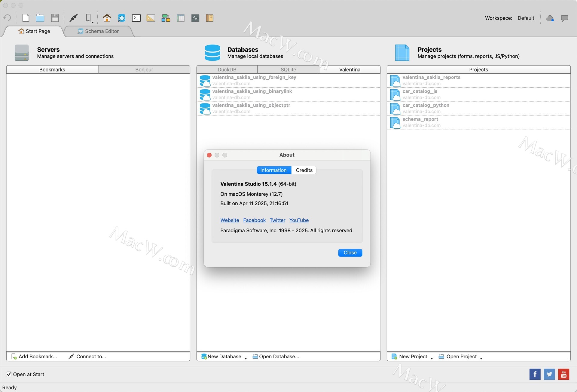Screen dimensions: 577x392
Task: Click New Project button
Action: (409, 357)
